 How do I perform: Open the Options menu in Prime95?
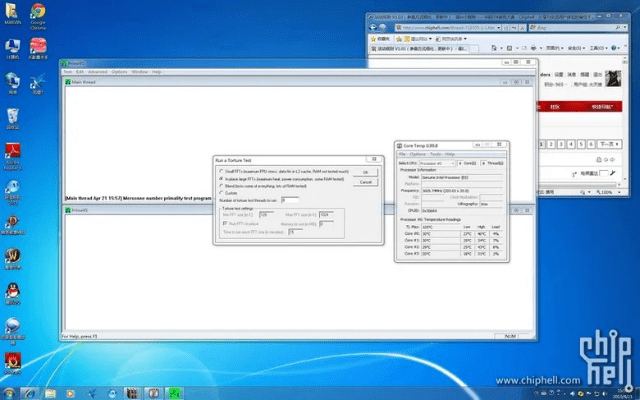[119, 72]
